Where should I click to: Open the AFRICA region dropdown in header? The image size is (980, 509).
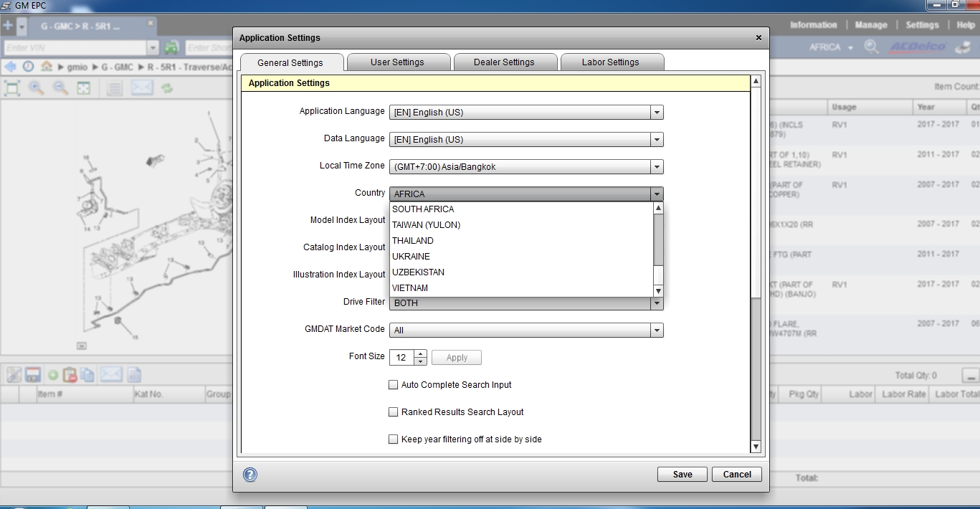tap(832, 47)
